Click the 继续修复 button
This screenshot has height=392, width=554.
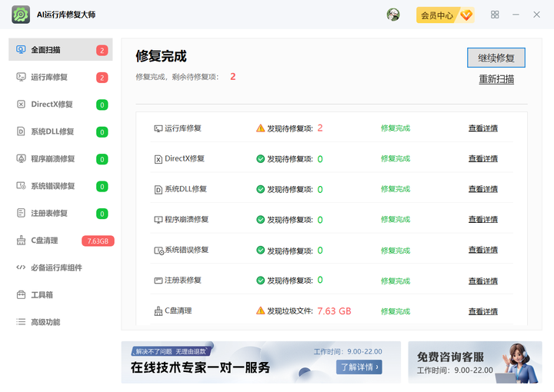coord(496,58)
